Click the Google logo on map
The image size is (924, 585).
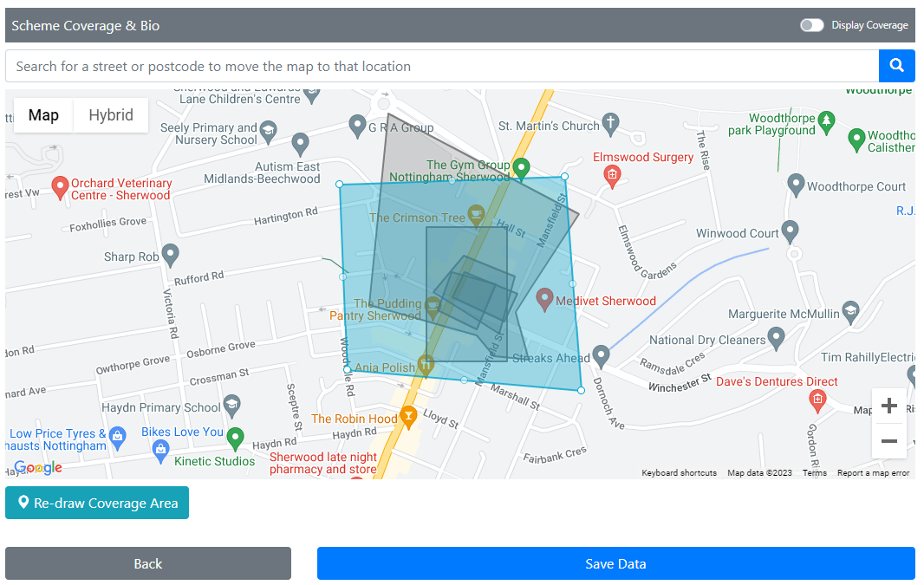[38, 467]
